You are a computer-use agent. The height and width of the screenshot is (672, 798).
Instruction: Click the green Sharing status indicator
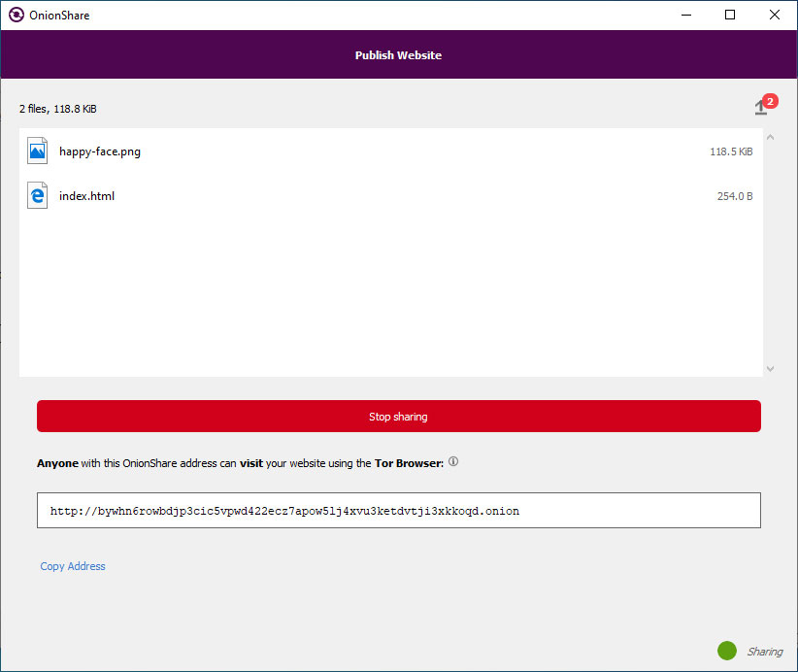(727, 651)
